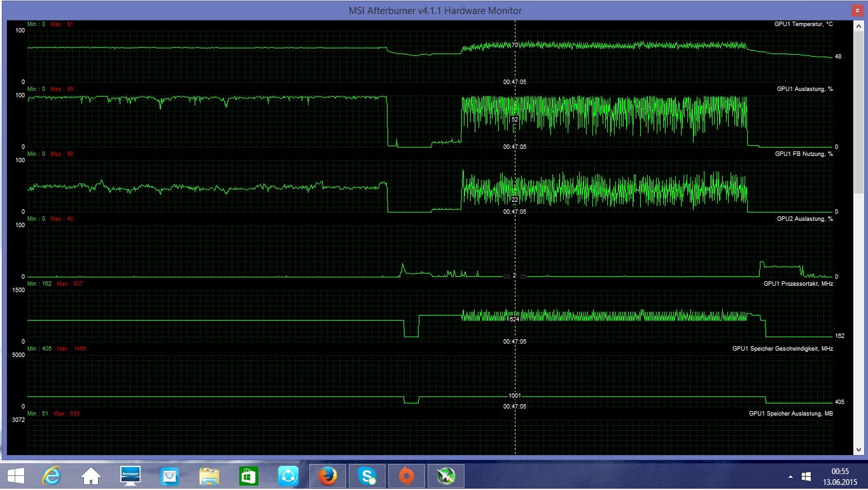Open File Explorer from the taskbar

209,475
